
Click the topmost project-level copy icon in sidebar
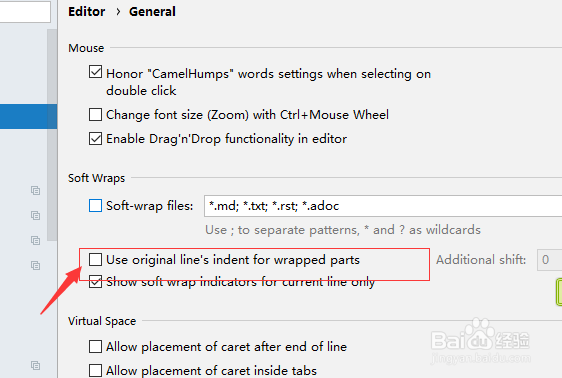pyautogui.click(x=35, y=190)
